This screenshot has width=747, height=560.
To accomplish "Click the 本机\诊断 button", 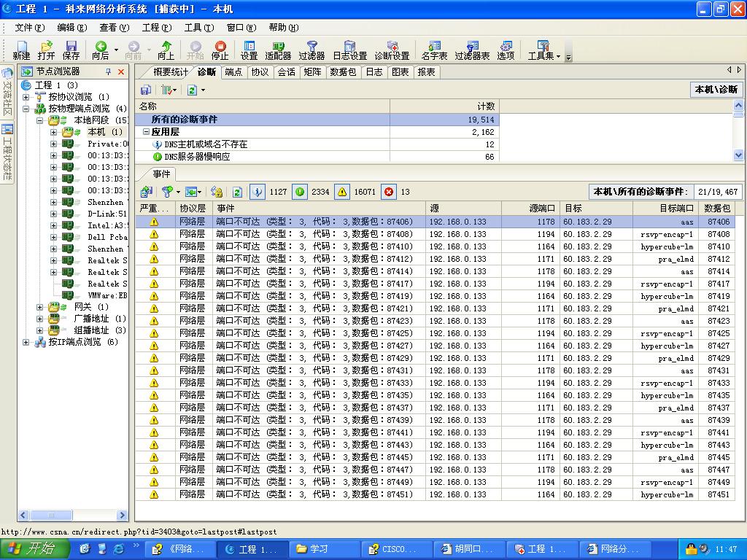I will point(716,90).
